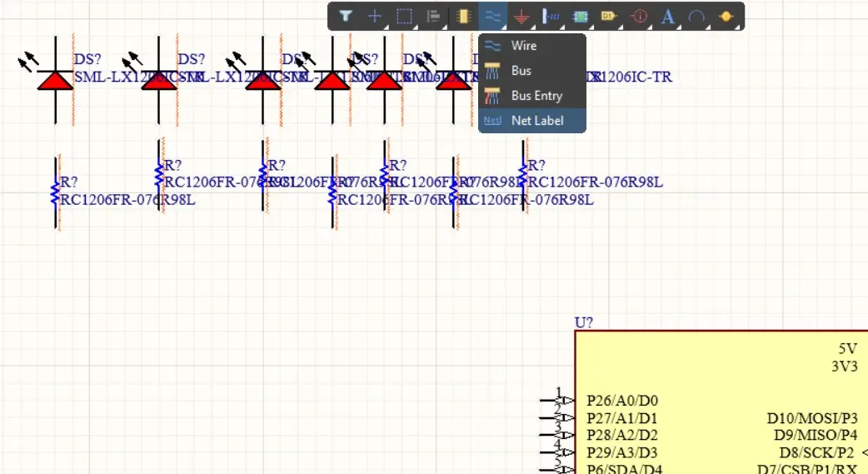Click the yellow diamond tool icon
Screen dimensions: 868x474
(x=726, y=16)
